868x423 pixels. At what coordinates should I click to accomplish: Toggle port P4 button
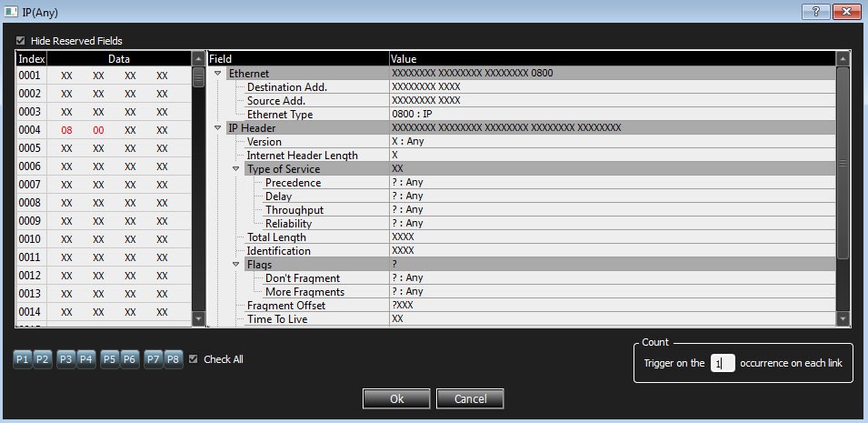coord(85,359)
